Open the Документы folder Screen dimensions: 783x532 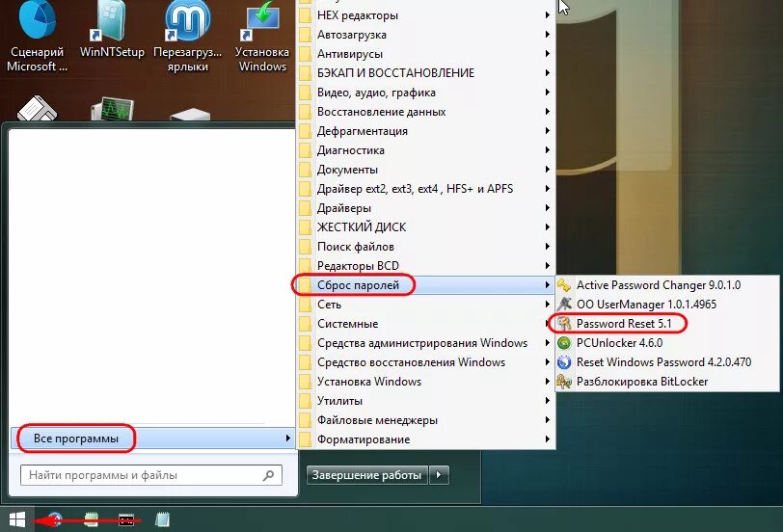[426, 170]
